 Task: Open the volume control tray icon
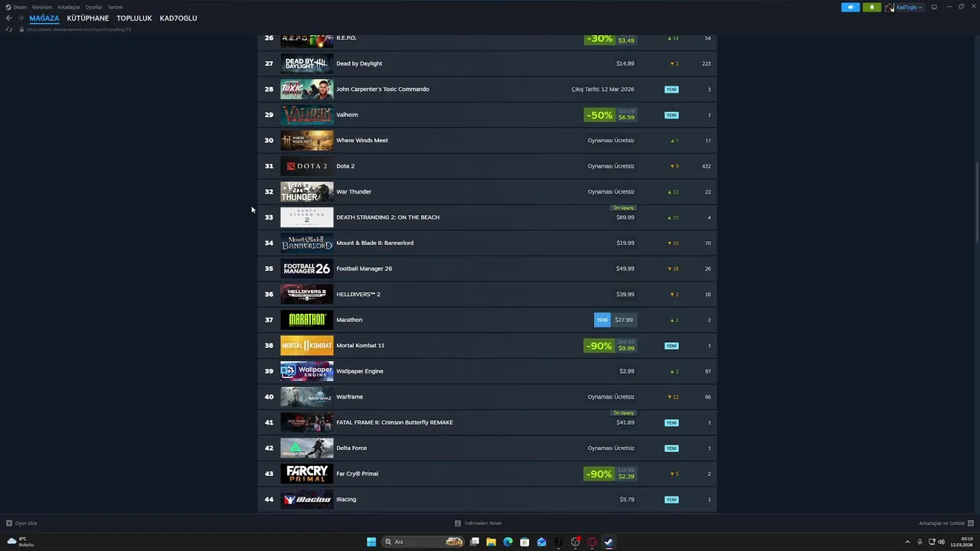tap(941, 542)
